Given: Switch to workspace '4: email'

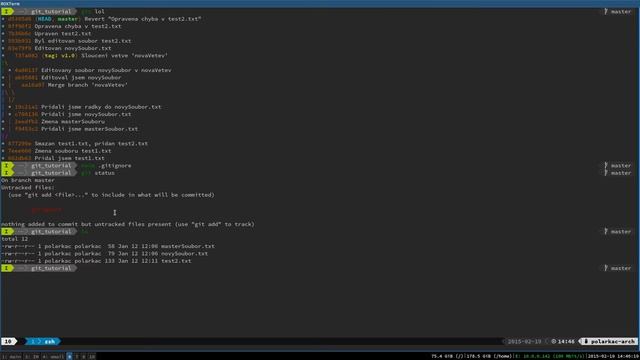Looking at the screenshot, I should tap(53, 357).
